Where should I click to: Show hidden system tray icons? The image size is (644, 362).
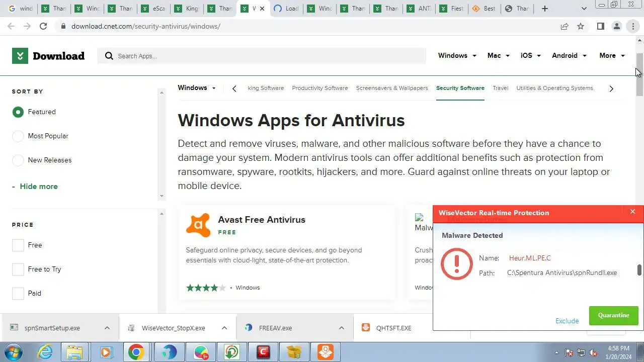tap(556, 353)
